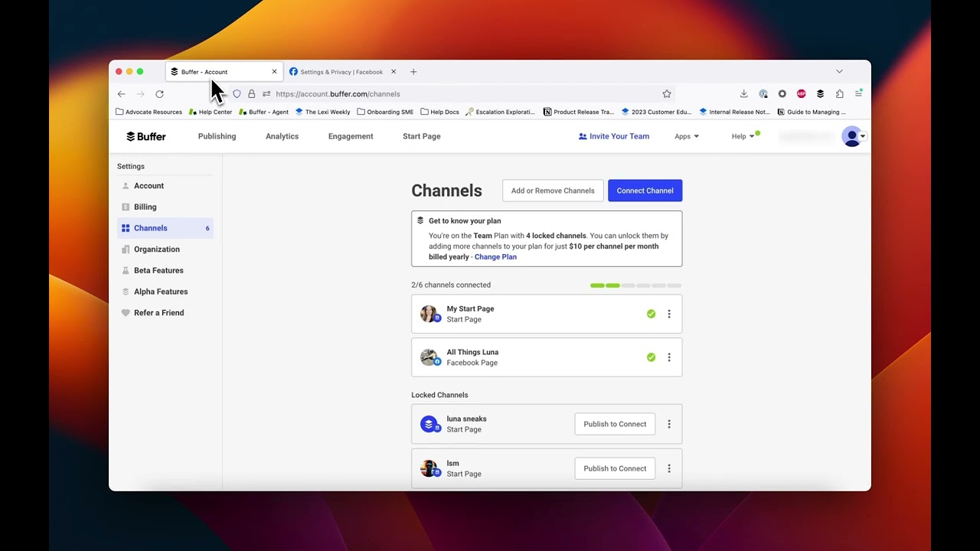Click the Buffer extension icon in toolbar
This screenshot has height=551, width=980.
820,94
